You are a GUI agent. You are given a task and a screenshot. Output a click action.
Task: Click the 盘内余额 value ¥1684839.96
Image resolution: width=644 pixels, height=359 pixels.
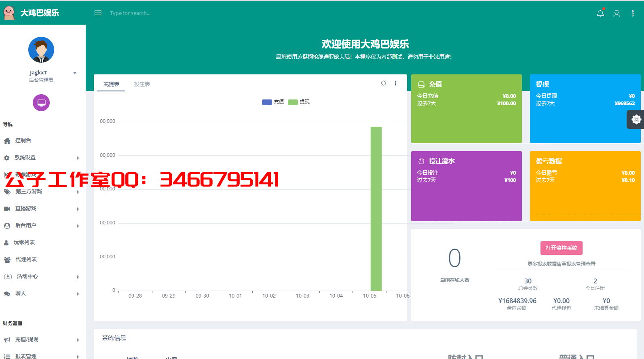point(517,301)
